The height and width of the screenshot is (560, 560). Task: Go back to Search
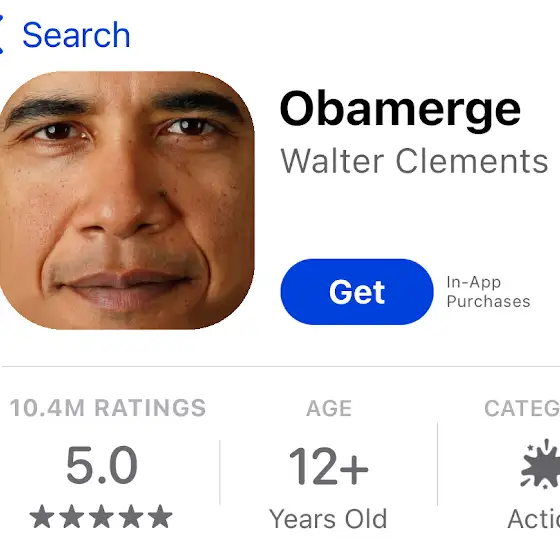[x=76, y=35]
